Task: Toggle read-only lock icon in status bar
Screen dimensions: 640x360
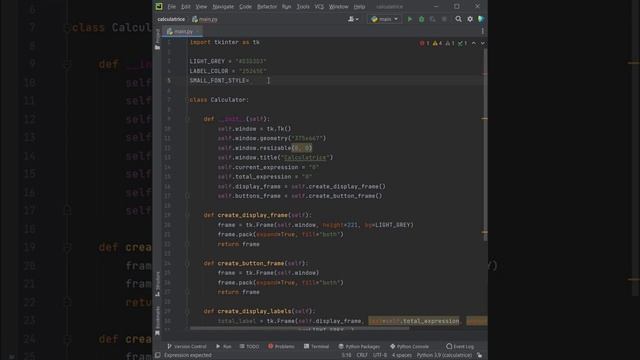Action: pyautogui.click(x=480, y=356)
